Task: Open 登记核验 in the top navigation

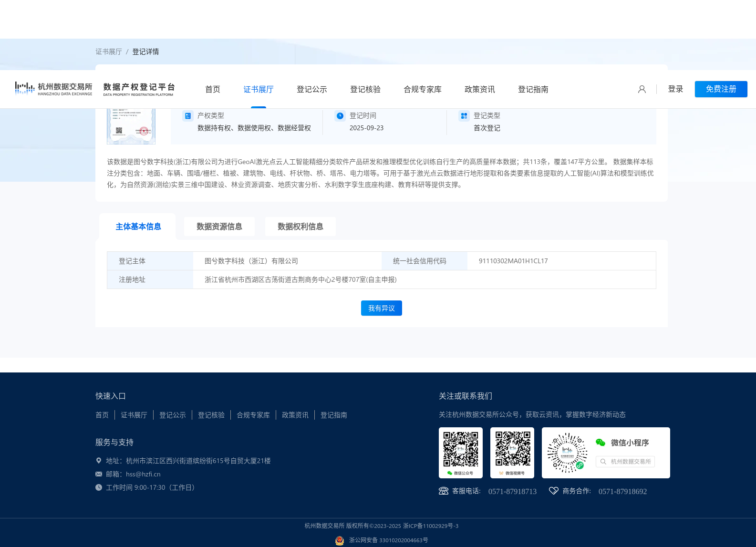Action: point(365,89)
